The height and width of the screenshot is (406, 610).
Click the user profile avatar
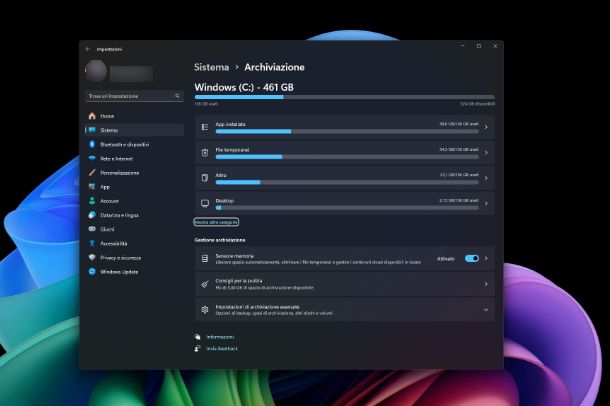pos(96,71)
